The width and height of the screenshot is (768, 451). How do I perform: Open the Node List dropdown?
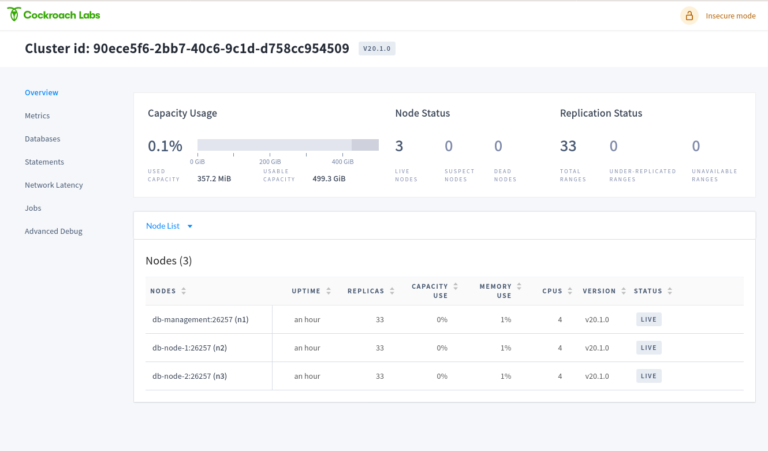[169, 226]
